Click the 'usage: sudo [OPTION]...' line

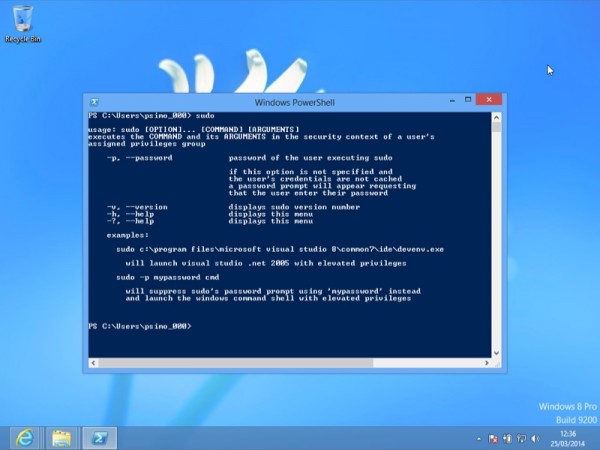[194, 129]
